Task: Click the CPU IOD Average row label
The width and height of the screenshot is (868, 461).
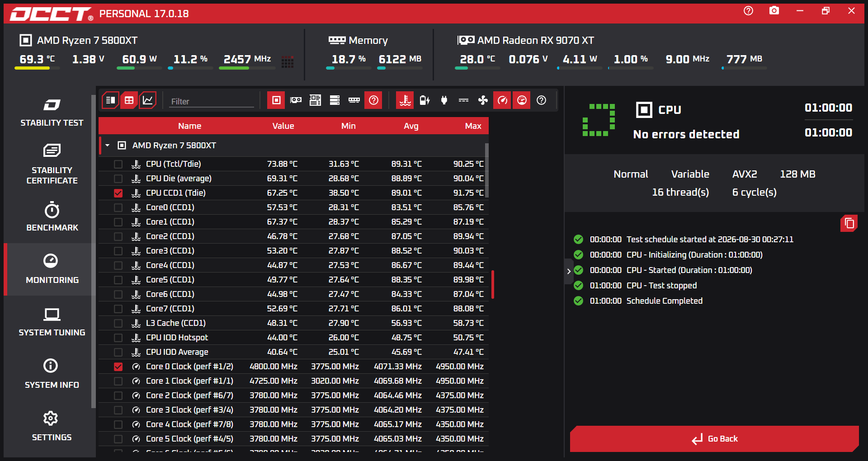Action: tap(177, 352)
